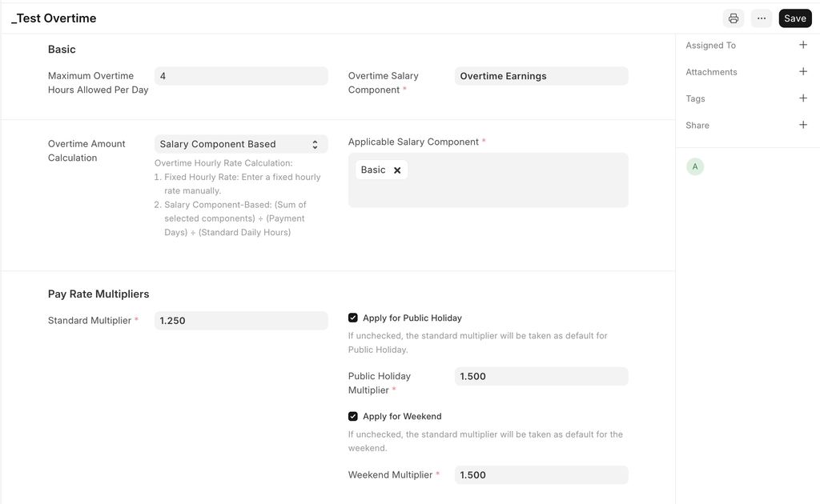
Task: Click the Standard Multiplier input field
Action: pos(240,321)
